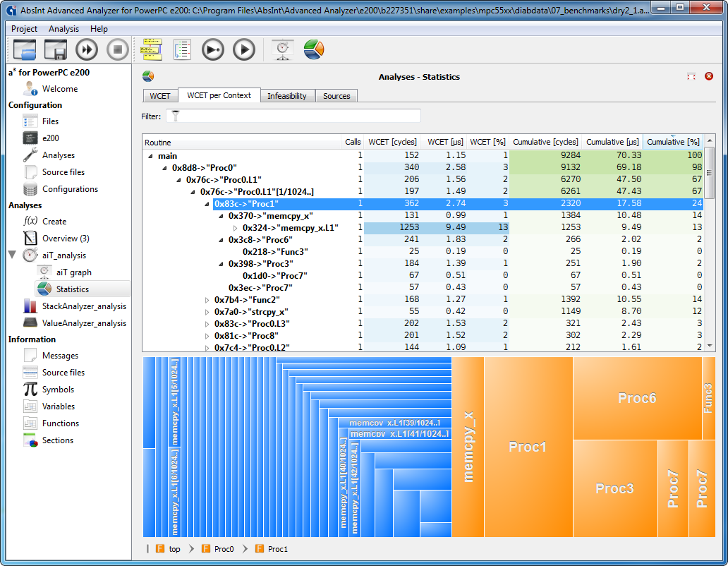Click the red detach panel icon
This screenshot has height=566, width=728.
tap(691, 76)
